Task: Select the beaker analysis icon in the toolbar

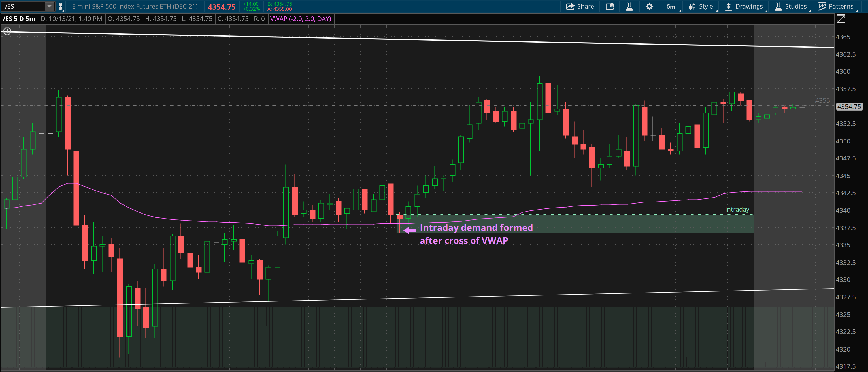Action: 629,7
